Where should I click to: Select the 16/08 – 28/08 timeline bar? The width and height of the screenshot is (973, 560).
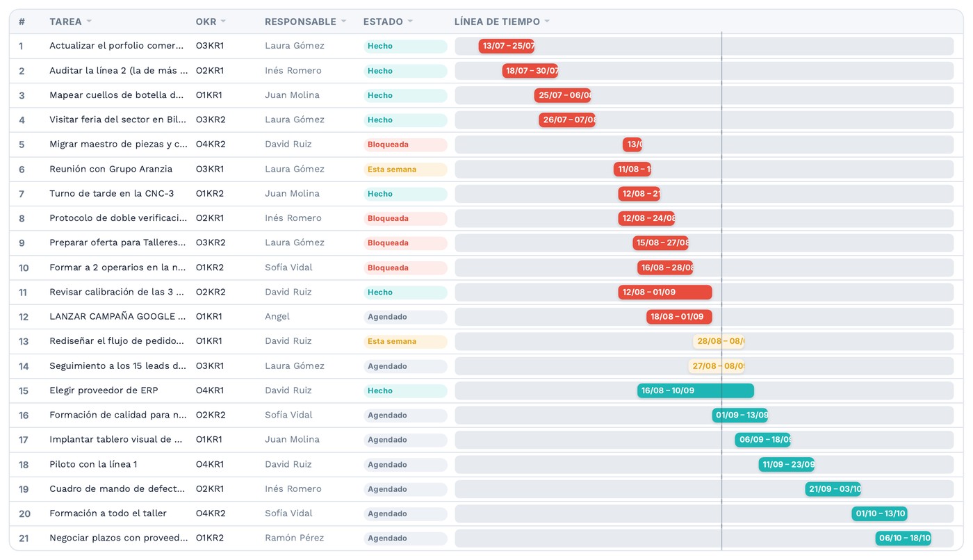[665, 267]
